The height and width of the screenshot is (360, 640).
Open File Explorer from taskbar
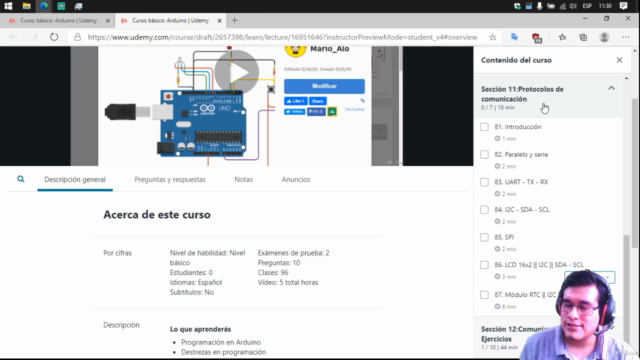coord(27,6)
